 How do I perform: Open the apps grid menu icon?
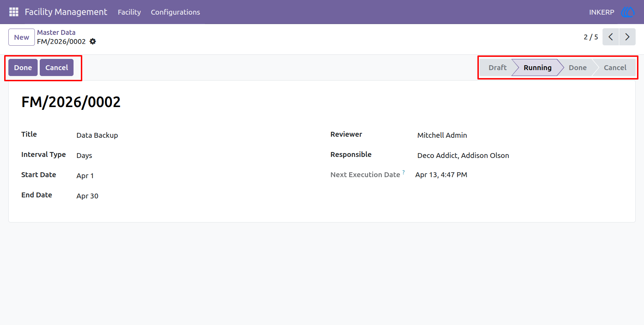tap(14, 12)
